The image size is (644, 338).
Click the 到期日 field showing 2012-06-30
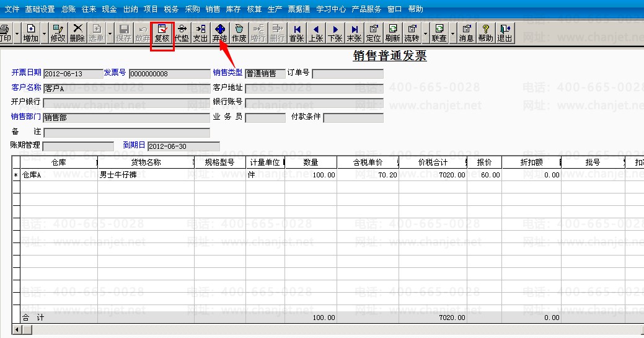tap(183, 146)
